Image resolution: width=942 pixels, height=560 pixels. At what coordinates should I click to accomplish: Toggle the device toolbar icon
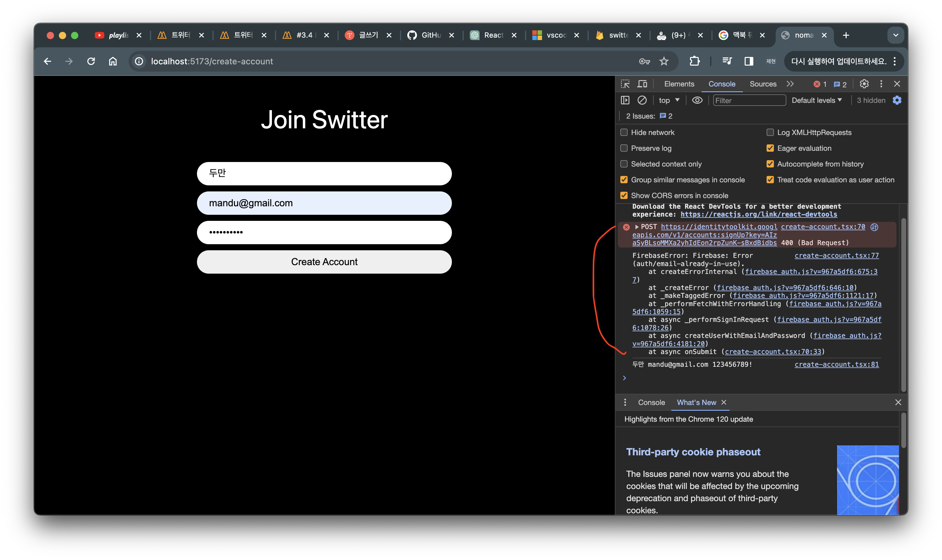tap(642, 84)
